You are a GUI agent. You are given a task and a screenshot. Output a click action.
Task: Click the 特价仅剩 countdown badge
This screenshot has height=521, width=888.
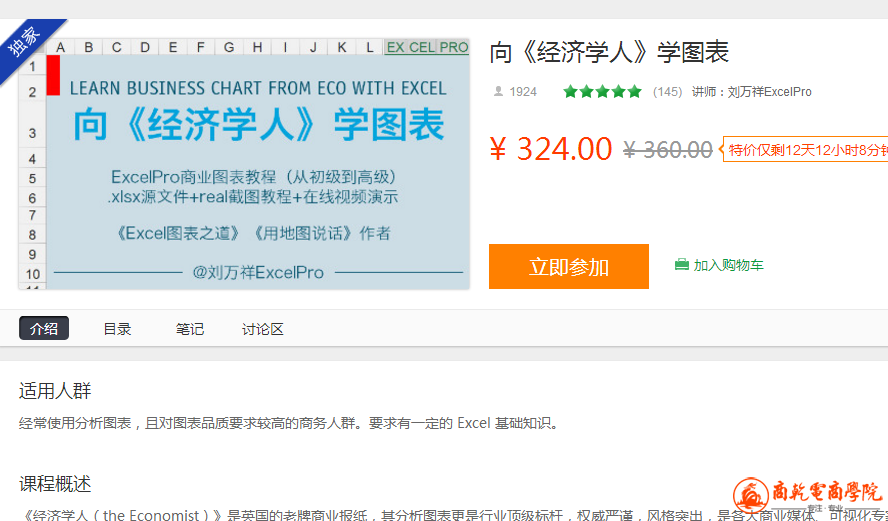pyautogui.click(x=804, y=150)
